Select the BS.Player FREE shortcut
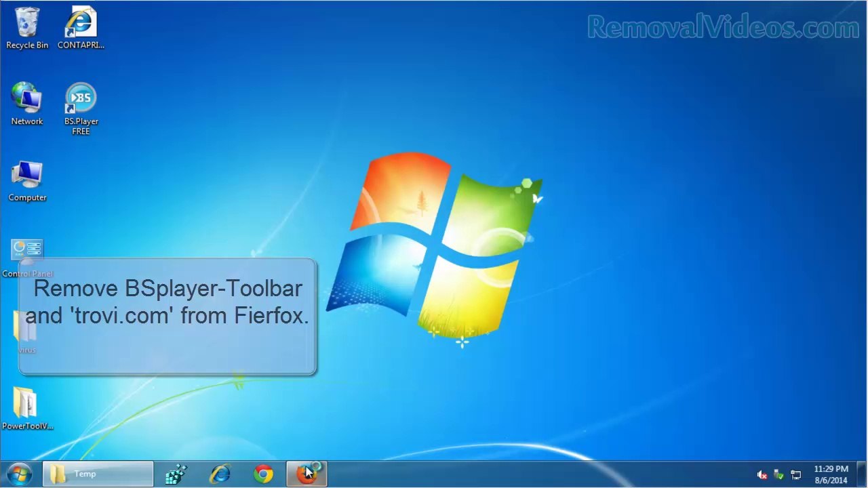This screenshot has width=868, height=488. coord(81,109)
